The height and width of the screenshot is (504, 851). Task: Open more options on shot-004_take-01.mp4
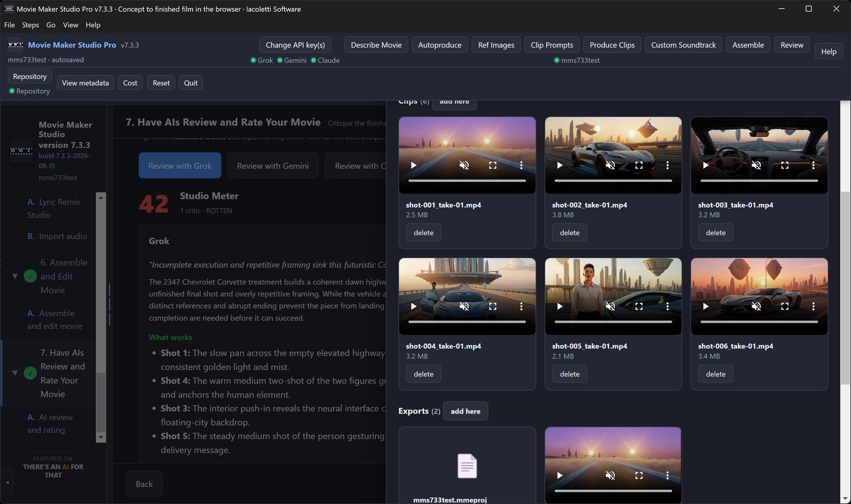(521, 306)
